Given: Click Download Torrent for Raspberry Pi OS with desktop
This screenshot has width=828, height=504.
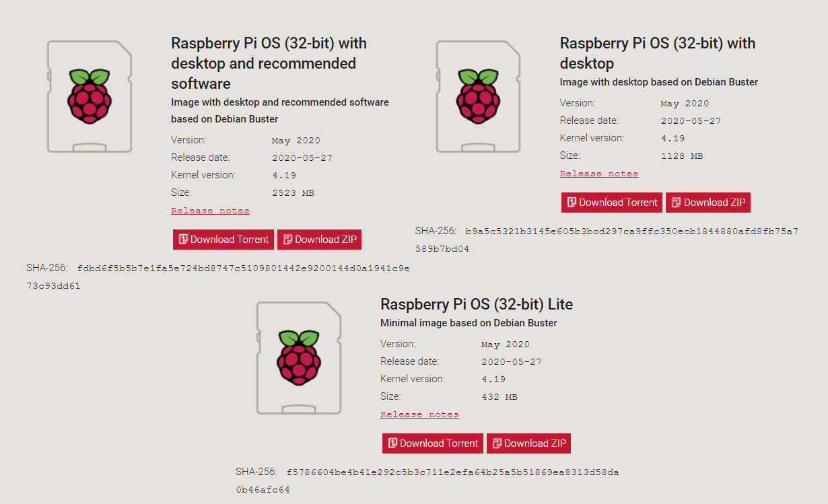Looking at the screenshot, I should click(x=612, y=203).
